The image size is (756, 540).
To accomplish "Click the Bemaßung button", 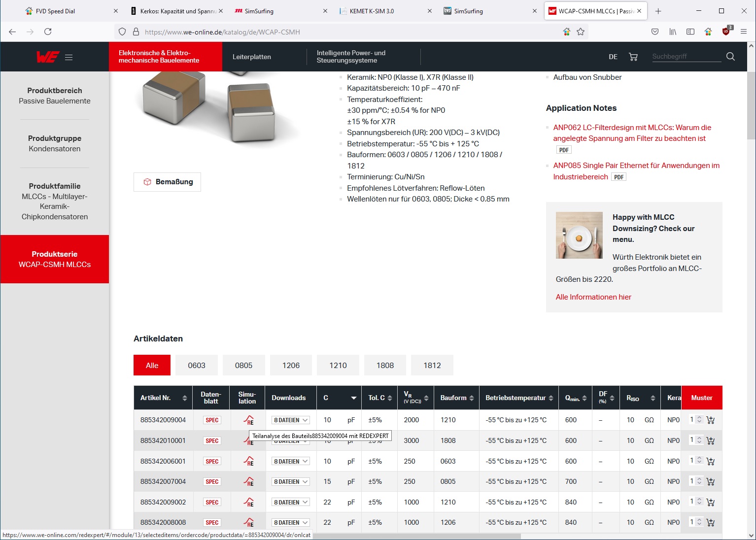I will (x=167, y=182).
